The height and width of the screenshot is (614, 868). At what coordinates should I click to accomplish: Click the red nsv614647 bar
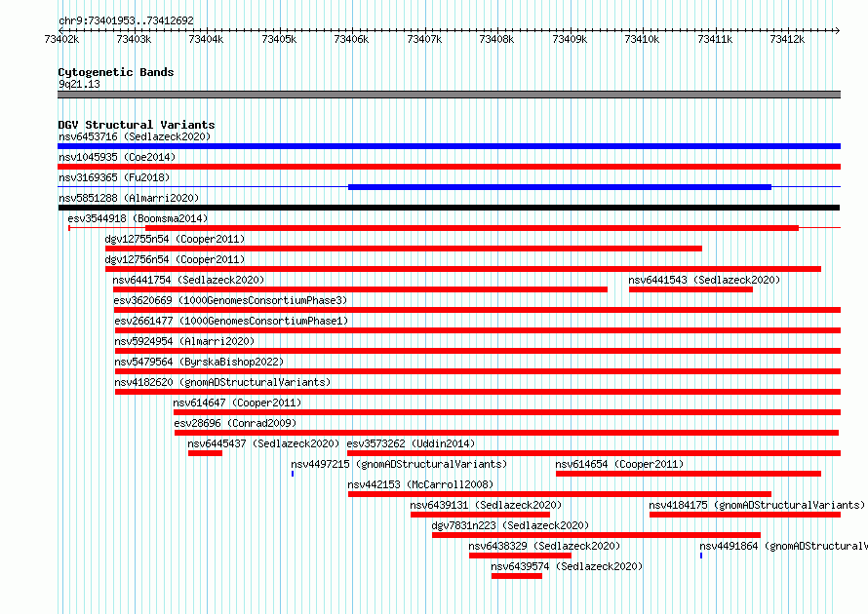pyautogui.click(x=507, y=412)
